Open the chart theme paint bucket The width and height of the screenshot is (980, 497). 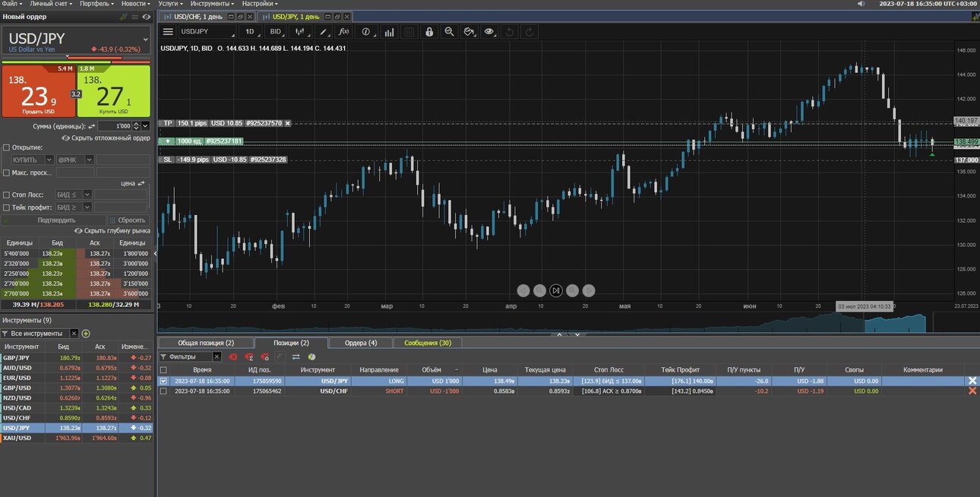coord(469,32)
